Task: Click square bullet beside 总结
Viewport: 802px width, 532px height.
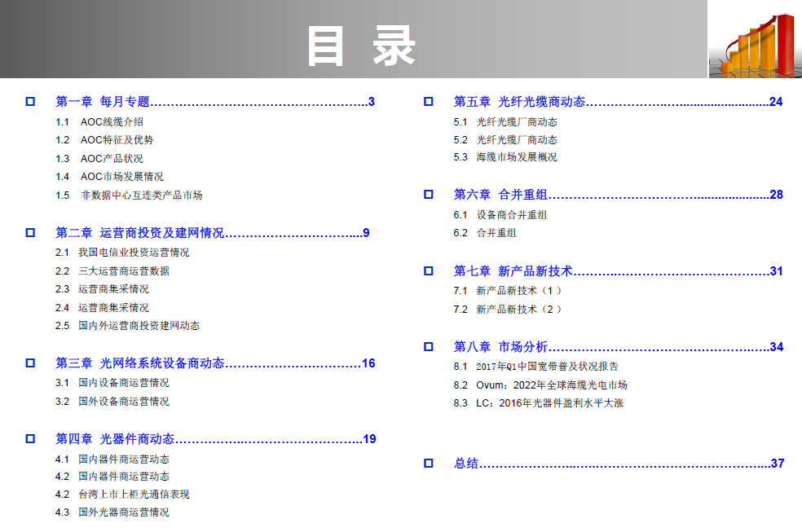Action: click(x=429, y=464)
